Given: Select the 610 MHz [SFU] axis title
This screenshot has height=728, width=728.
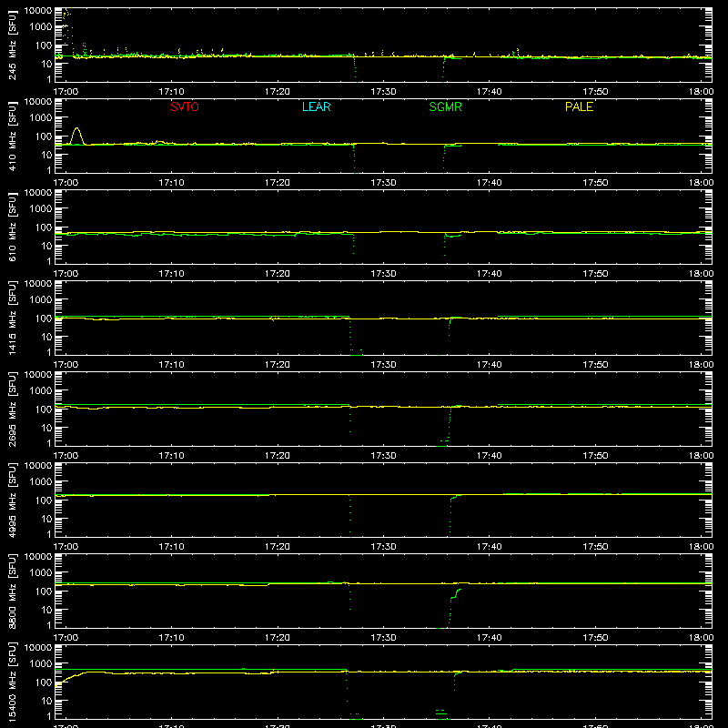Looking at the screenshot, I should tap(13, 227).
